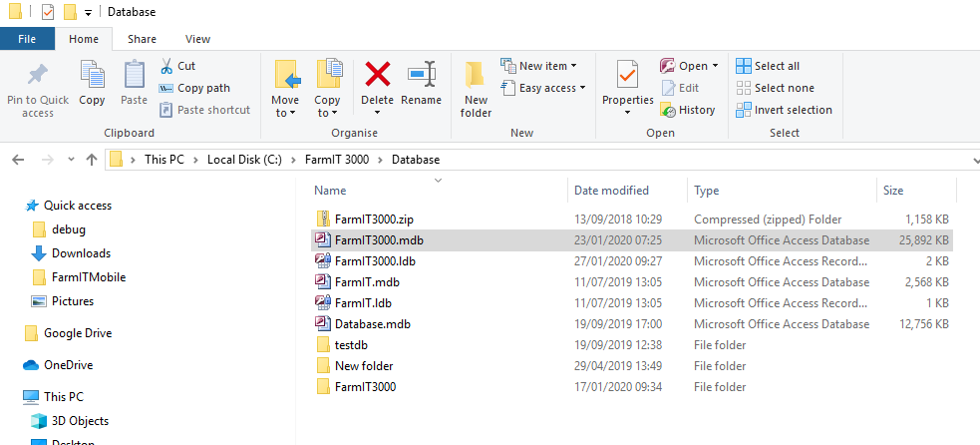The image size is (980, 445).
Task: Sort by the Name column header
Action: pyautogui.click(x=330, y=191)
